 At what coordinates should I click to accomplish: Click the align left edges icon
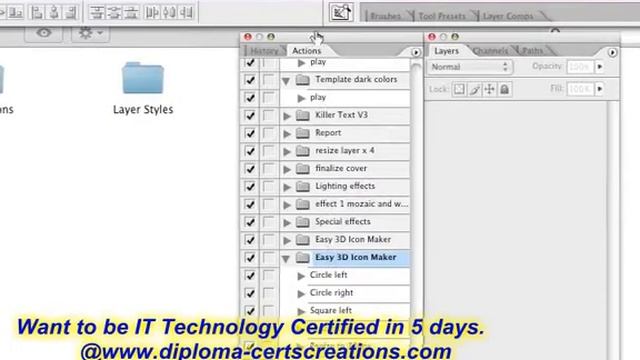coord(37,12)
